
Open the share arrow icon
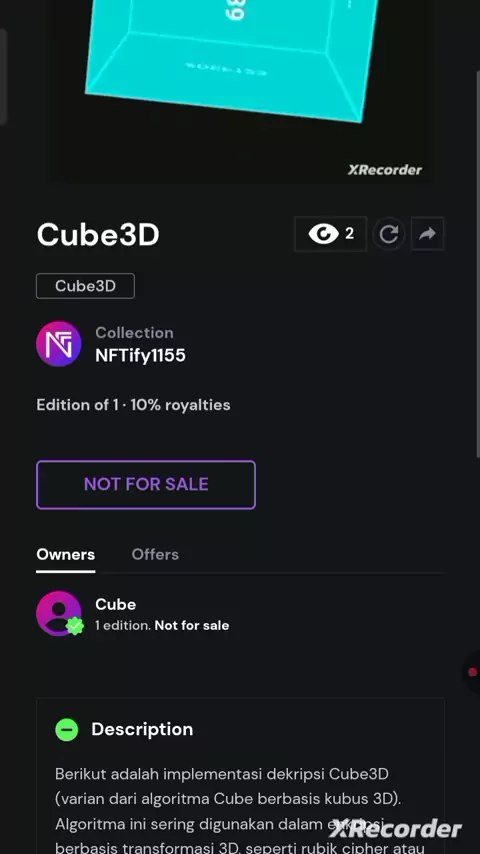tap(428, 234)
